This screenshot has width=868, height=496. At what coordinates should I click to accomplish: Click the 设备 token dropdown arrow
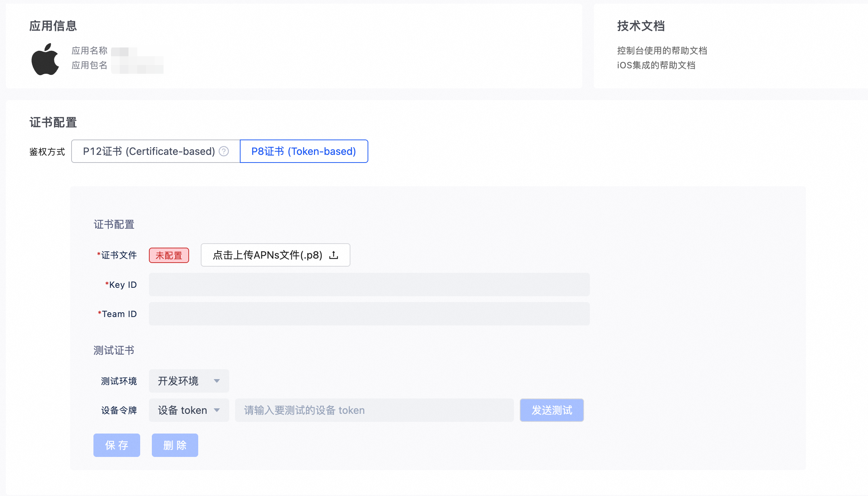click(x=217, y=410)
